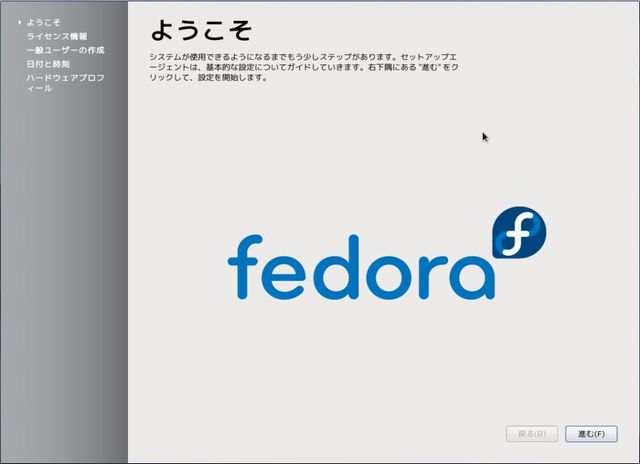Click the arrow marker beside ようこそ
The width and height of the screenshot is (640, 464).
[x=19, y=22]
